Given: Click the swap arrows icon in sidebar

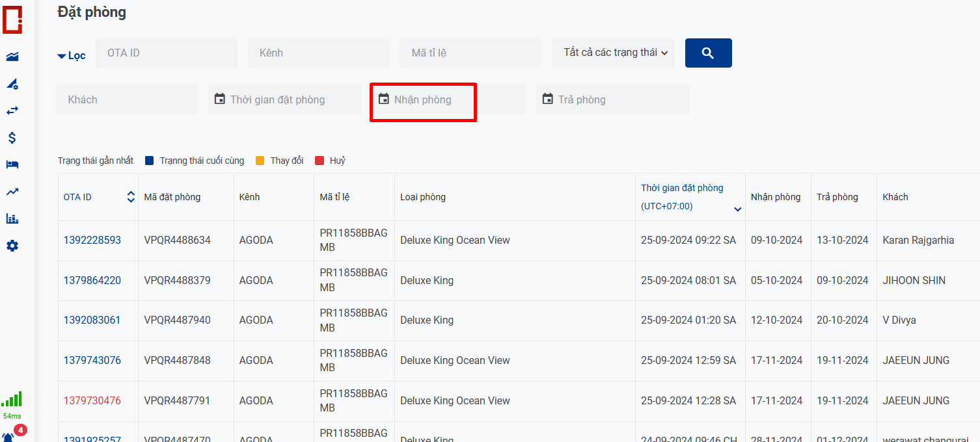Looking at the screenshot, I should (x=12, y=110).
